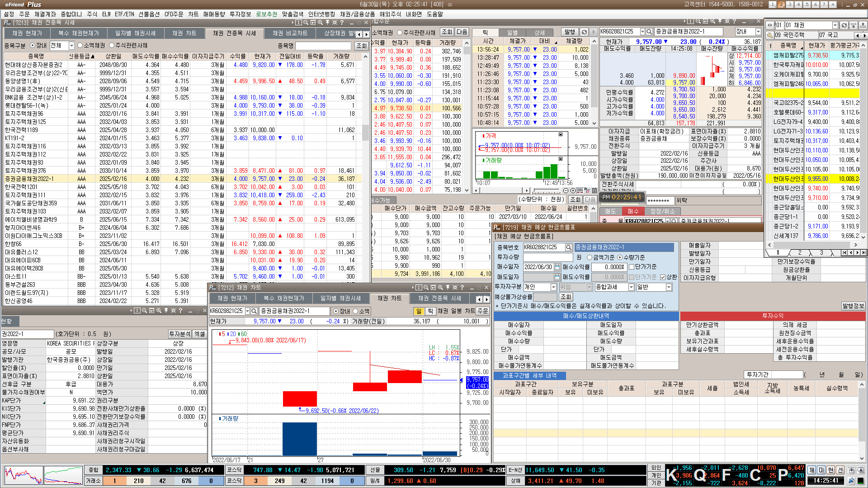Image resolution: width=868 pixels, height=488 pixels.
Task: Open code dropdown in bond chart window
Action: coord(247,311)
